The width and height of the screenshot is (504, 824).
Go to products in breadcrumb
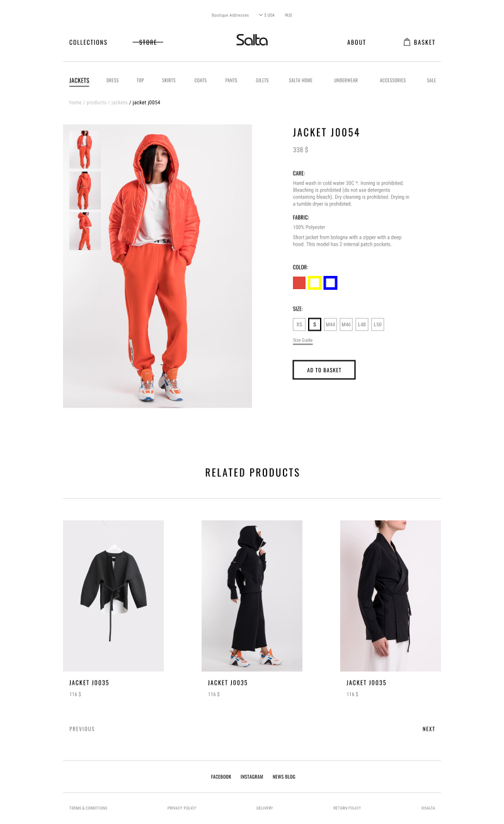coord(96,102)
